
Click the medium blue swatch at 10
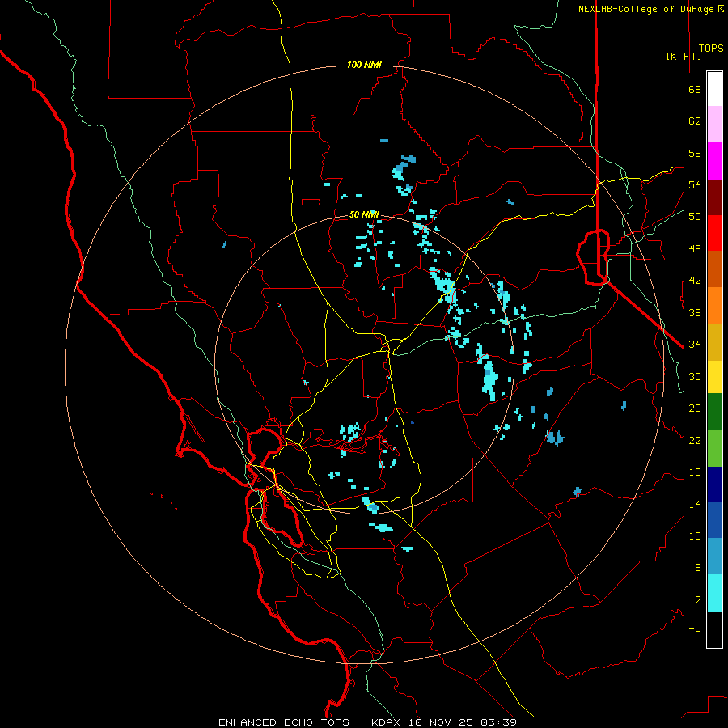[x=714, y=520]
